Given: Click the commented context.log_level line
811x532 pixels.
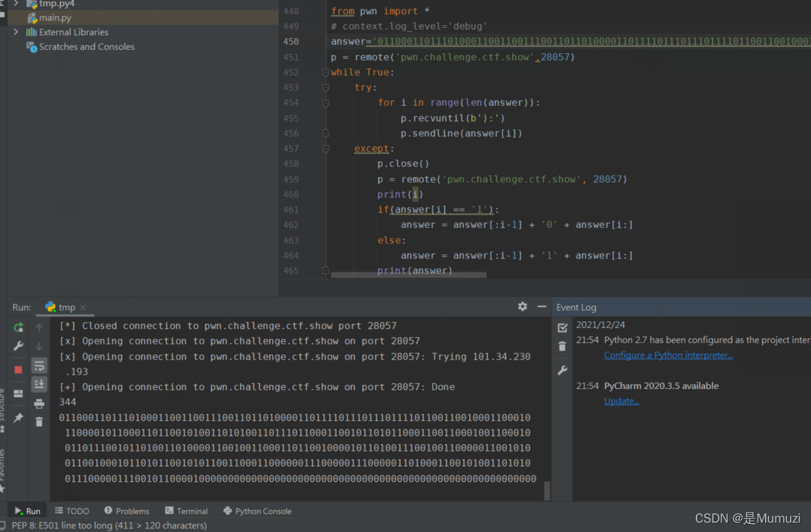Looking at the screenshot, I should pos(409,27).
